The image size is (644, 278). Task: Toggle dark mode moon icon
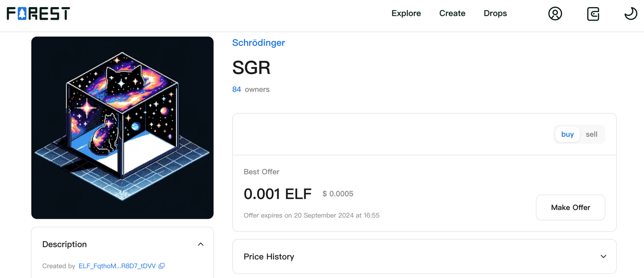(x=631, y=14)
